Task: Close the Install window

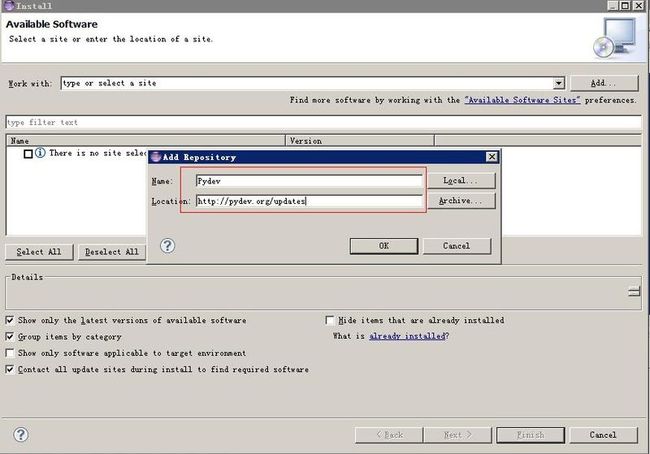Action: pos(639,5)
